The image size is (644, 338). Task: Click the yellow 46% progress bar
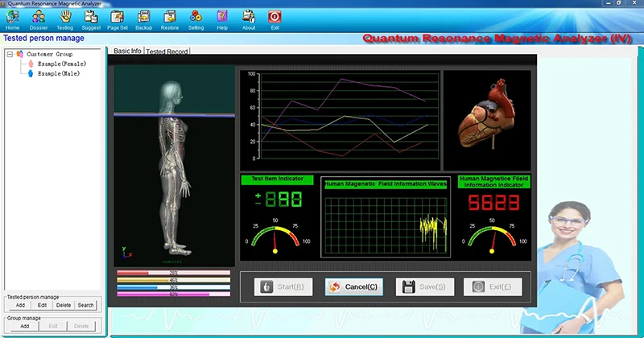(174, 280)
